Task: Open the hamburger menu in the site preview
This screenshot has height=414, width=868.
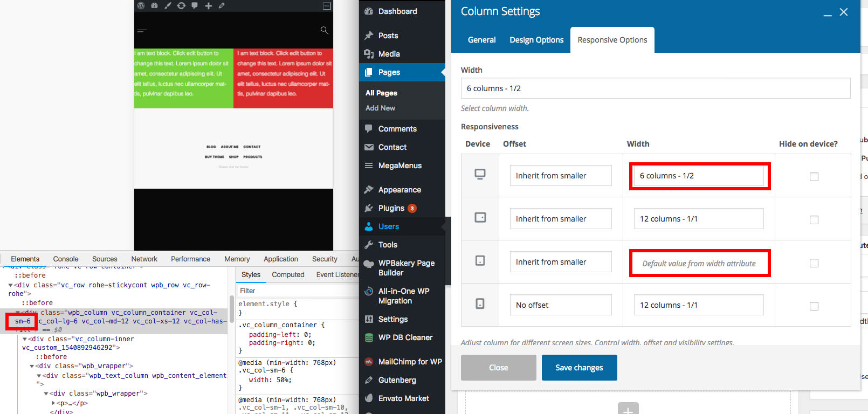Action: click(142, 31)
